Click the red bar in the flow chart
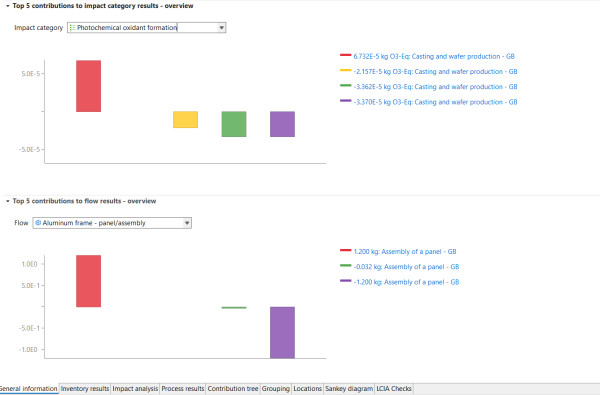600x395 pixels. coord(88,281)
